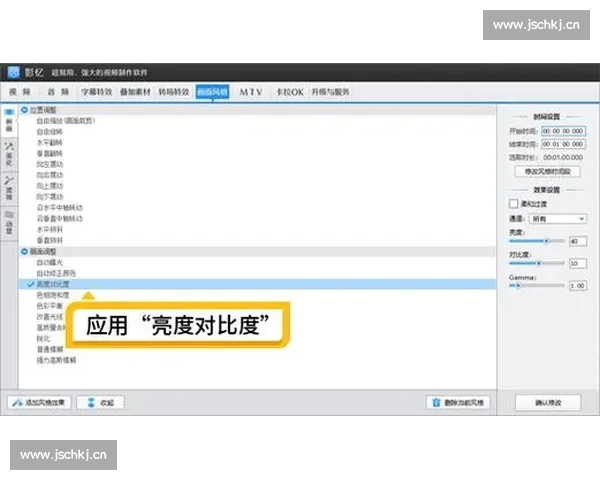Viewport: 600px width, 480px height.
Task: Click the 对比度 slider handle
Action: pos(539,263)
